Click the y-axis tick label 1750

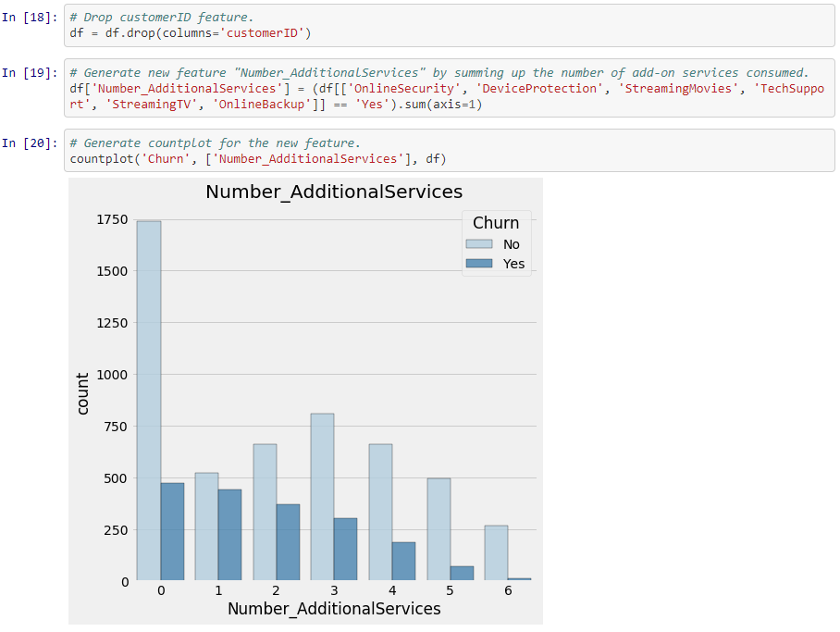tap(113, 219)
